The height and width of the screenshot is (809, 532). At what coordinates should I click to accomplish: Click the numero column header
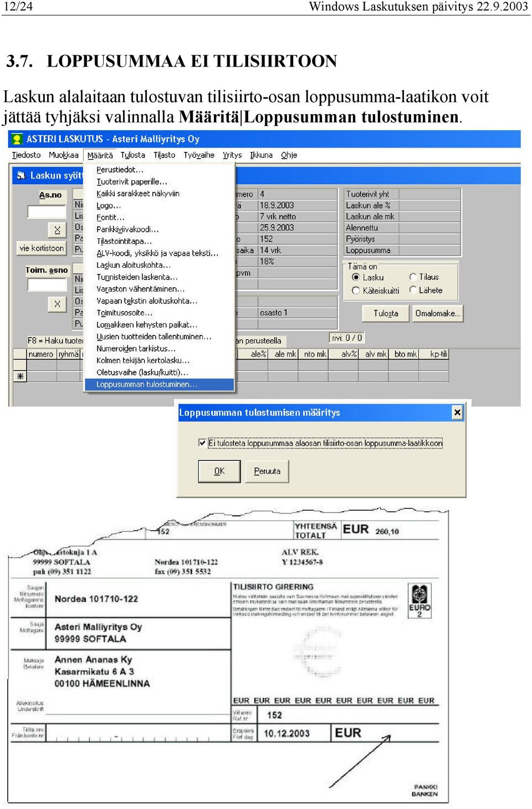[41, 354]
